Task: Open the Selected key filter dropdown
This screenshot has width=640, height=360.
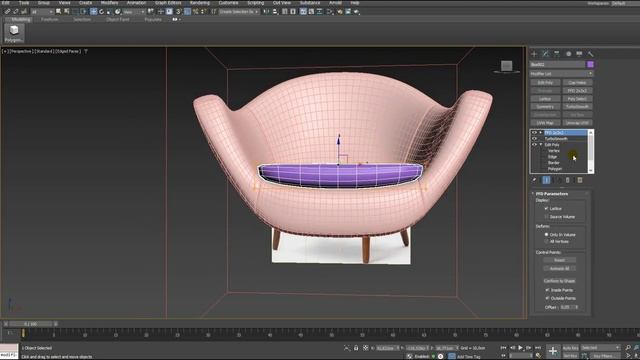Action: pos(600,348)
